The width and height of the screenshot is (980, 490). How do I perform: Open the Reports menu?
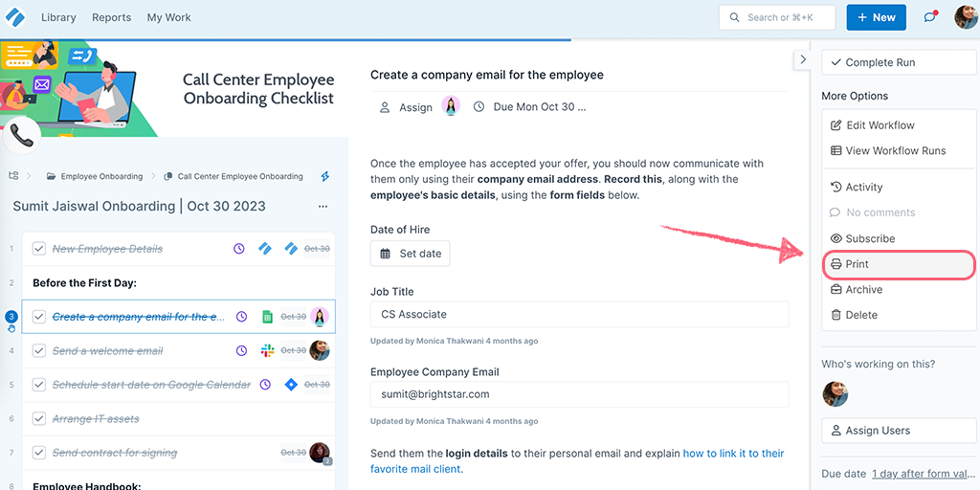point(111,17)
